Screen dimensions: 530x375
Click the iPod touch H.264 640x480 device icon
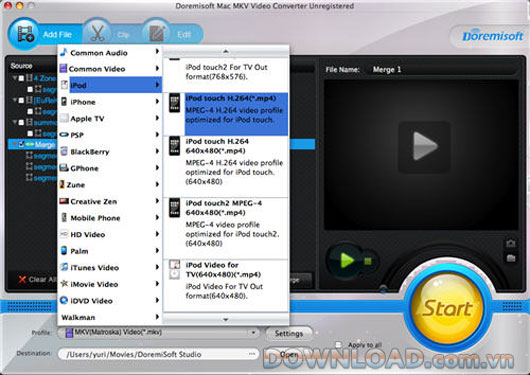tap(174, 146)
